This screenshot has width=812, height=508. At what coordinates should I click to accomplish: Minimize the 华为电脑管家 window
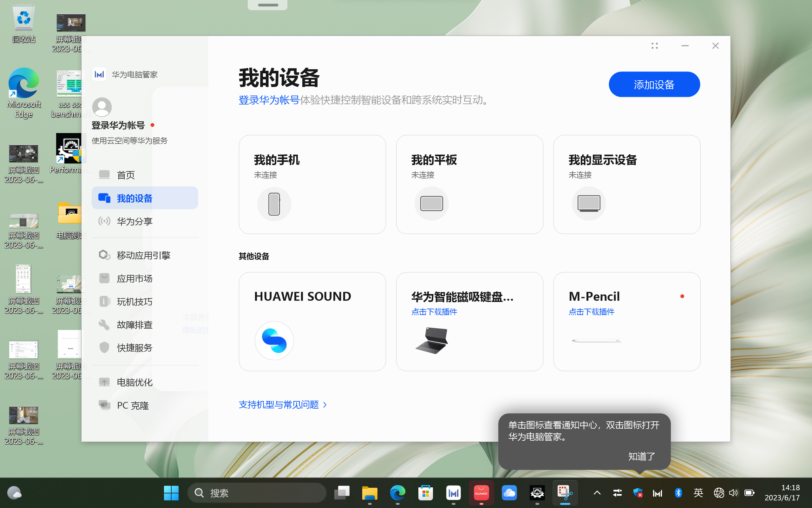click(685, 46)
